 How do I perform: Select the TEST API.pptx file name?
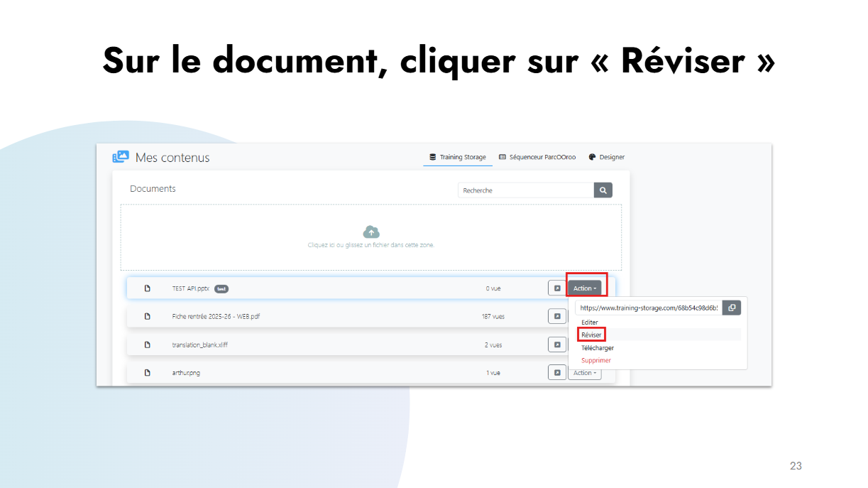tap(191, 288)
